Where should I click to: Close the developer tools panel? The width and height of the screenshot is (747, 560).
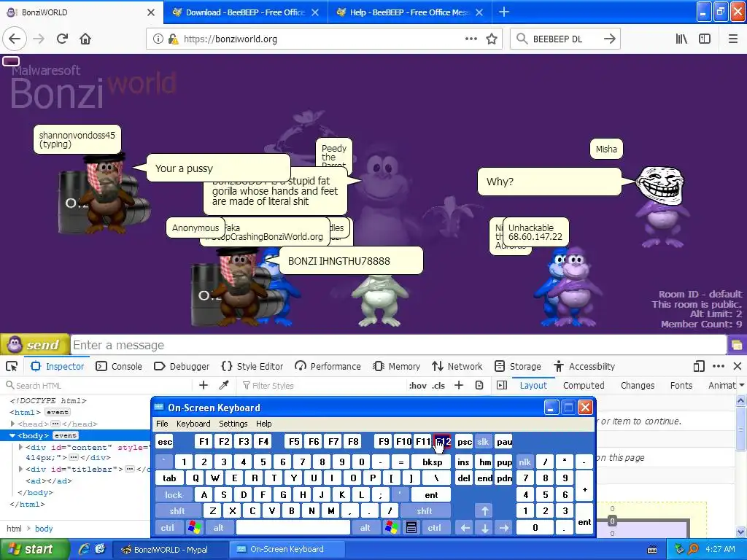pos(738,366)
